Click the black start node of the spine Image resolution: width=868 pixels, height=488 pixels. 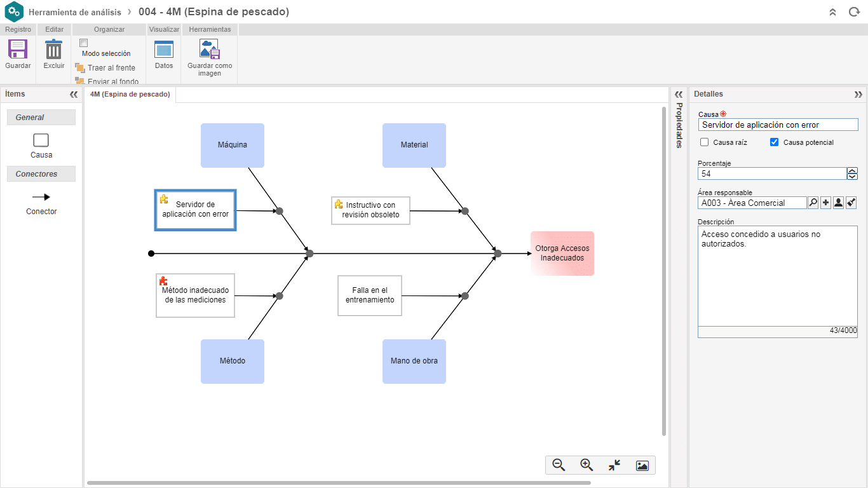click(x=151, y=254)
